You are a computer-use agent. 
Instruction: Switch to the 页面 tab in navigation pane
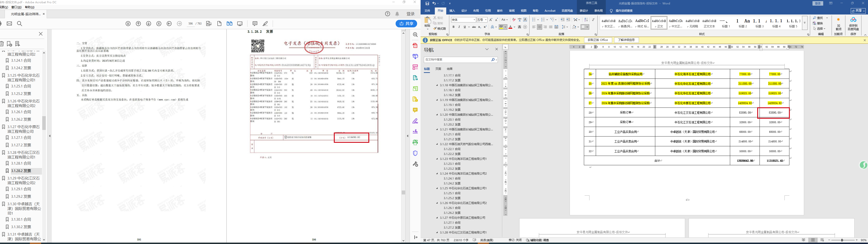point(438,69)
